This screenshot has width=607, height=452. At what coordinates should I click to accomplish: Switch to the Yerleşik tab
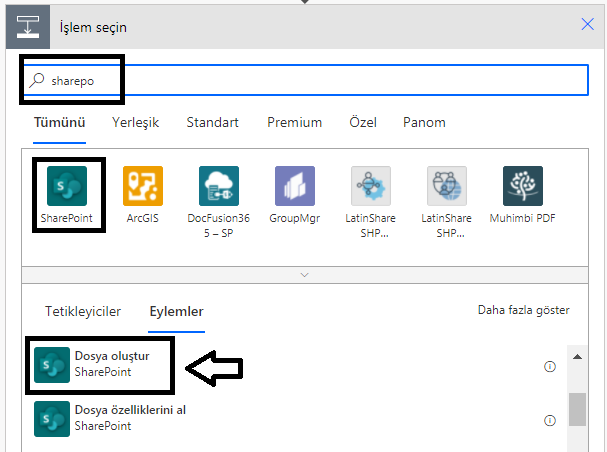[x=135, y=123]
